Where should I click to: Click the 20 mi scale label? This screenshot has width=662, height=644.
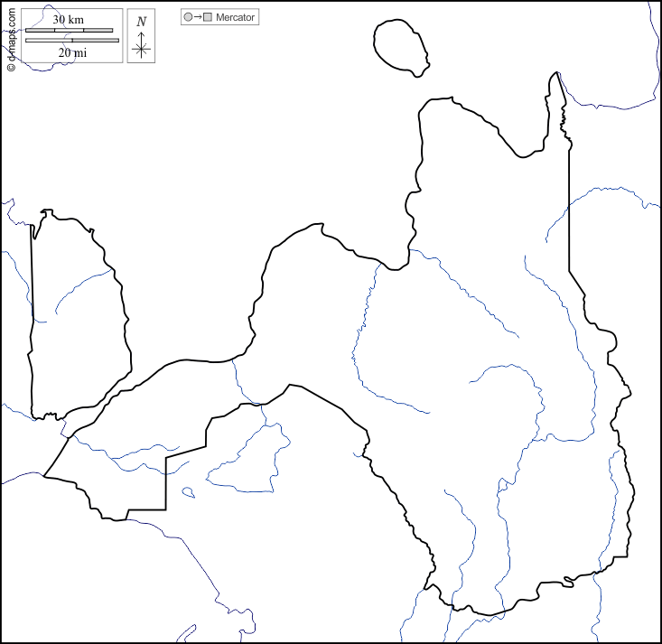pyautogui.click(x=72, y=52)
